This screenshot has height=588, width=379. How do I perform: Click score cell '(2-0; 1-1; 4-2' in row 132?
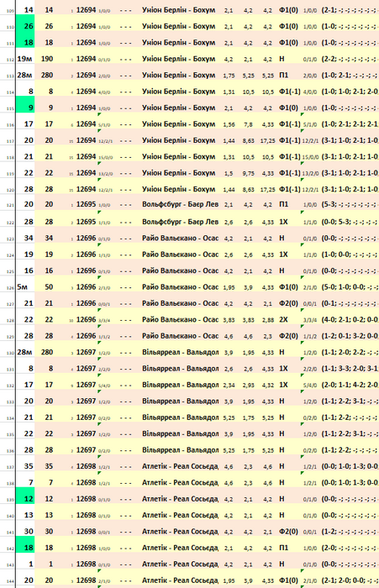(x=350, y=385)
